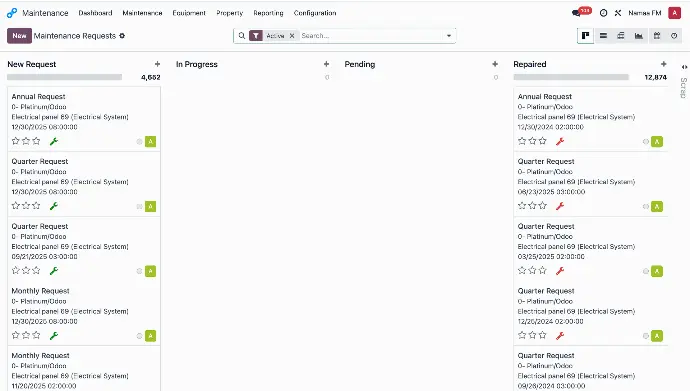Open the search options dropdown arrow
The width and height of the screenshot is (690, 391).
449,36
